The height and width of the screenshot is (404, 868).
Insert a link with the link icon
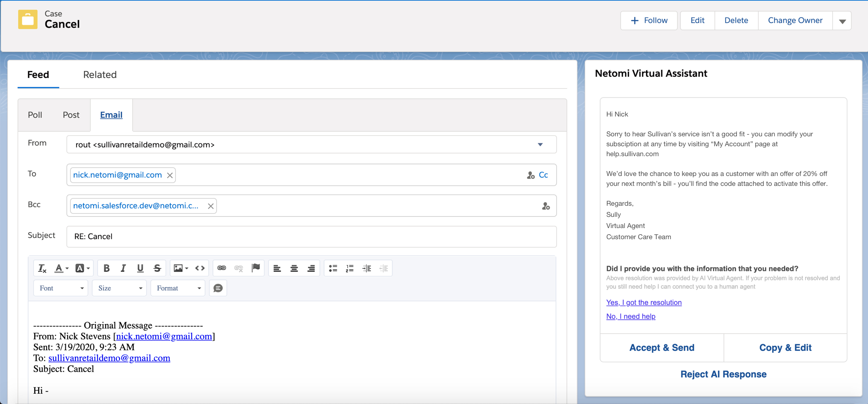coord(222,269)
